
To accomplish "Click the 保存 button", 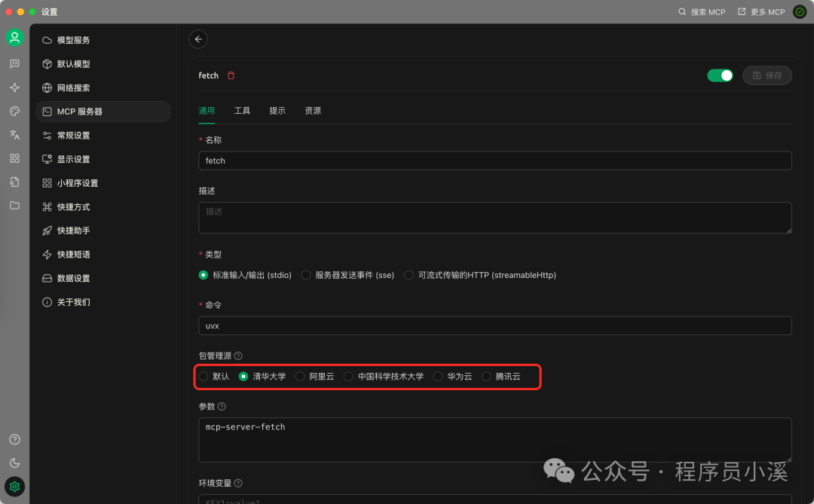I will point(767,75).
